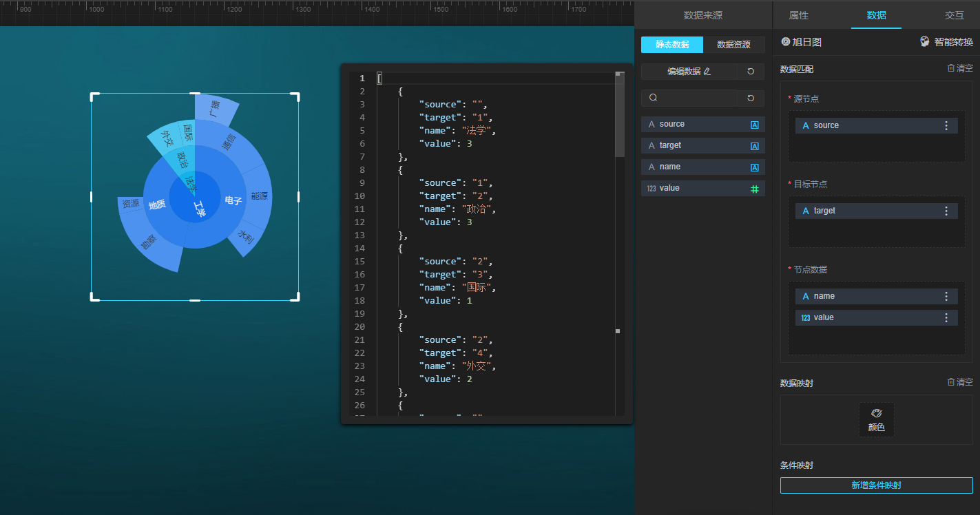The width and height of the screenshot is (980, 515).
Task: Click the field search input box
Action: 689,98
